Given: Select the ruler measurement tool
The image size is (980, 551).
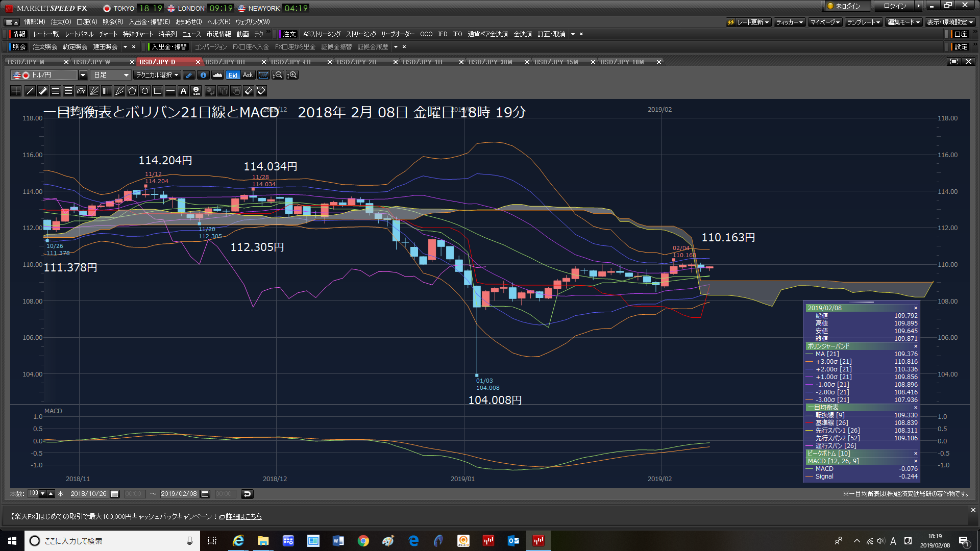Looking at the screenshot, I should pos(43,91).
